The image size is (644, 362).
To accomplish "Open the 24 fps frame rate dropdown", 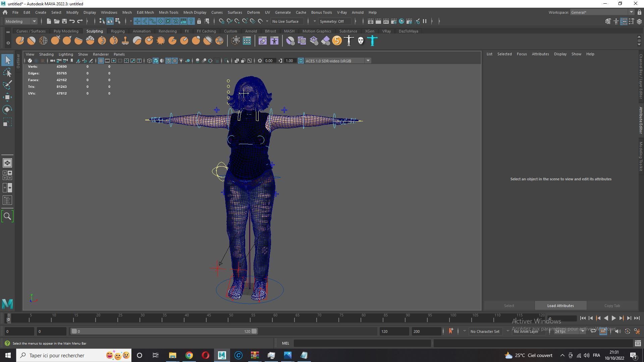I will click(570, 331).
